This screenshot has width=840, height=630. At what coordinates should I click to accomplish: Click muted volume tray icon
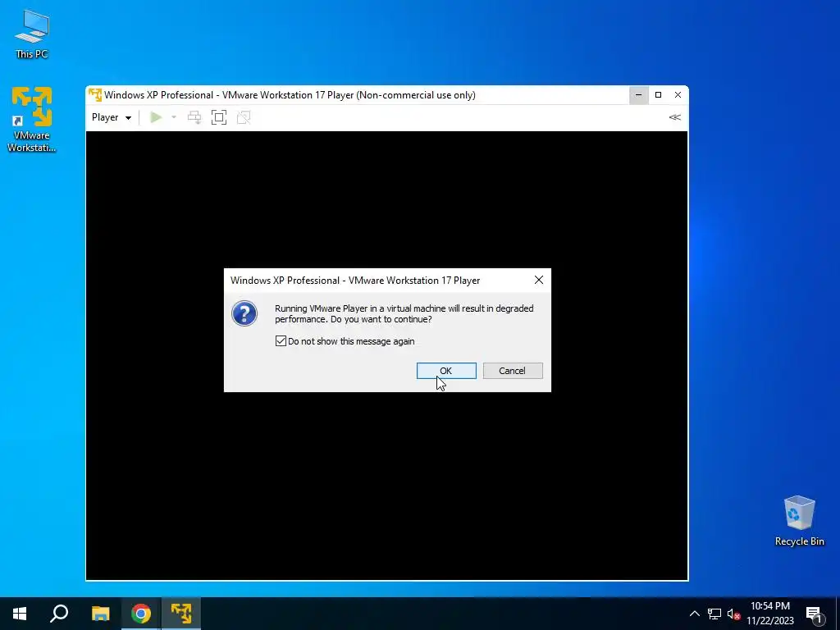click(x=733, y=614)
